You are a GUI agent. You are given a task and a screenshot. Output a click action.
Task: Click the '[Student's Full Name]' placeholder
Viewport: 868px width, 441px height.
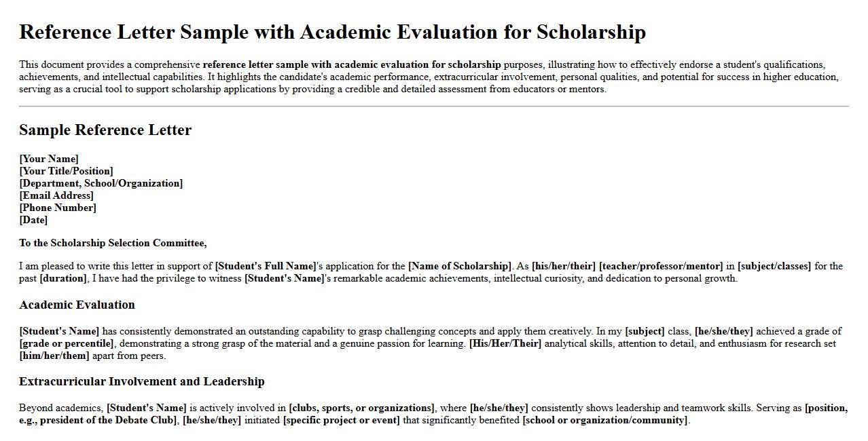pos(266,266)
